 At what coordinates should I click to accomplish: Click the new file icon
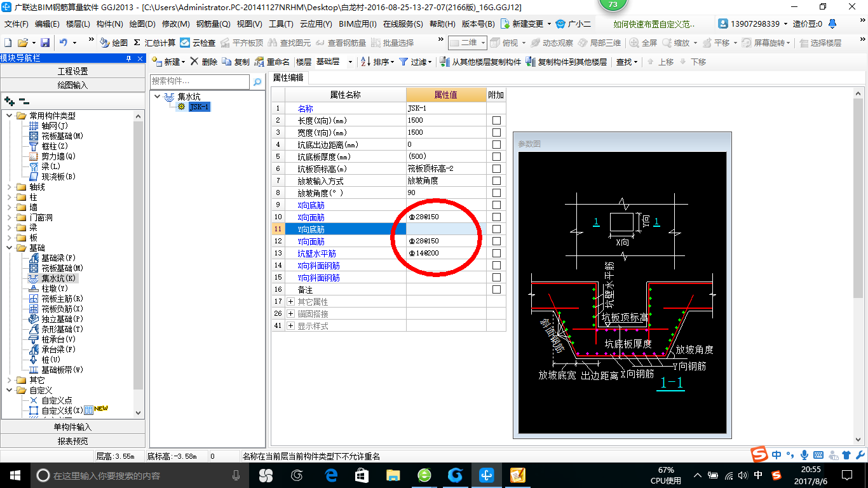(8, 43)
